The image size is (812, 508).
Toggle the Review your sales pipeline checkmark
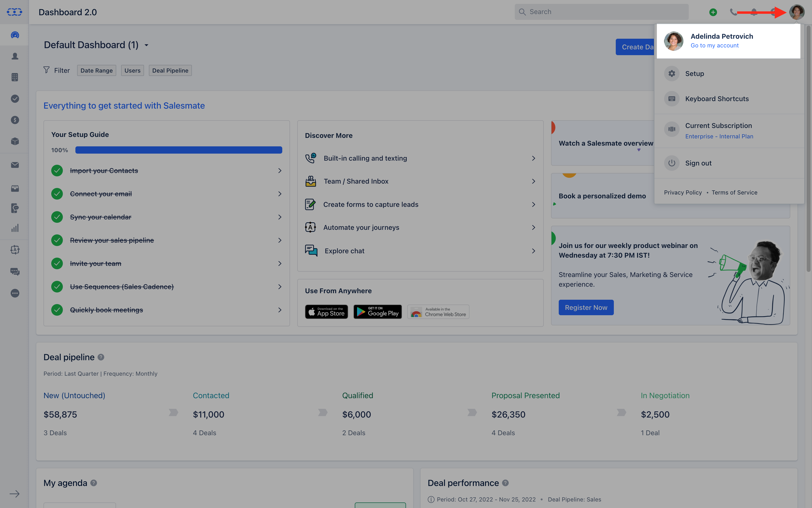click(57, 240)
